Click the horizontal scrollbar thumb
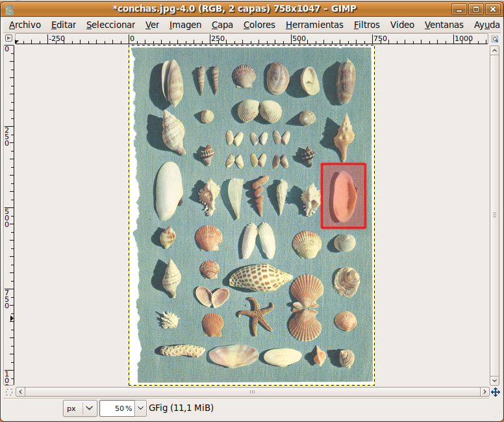This screenshot has height=422, width=504. pos(252,392)
